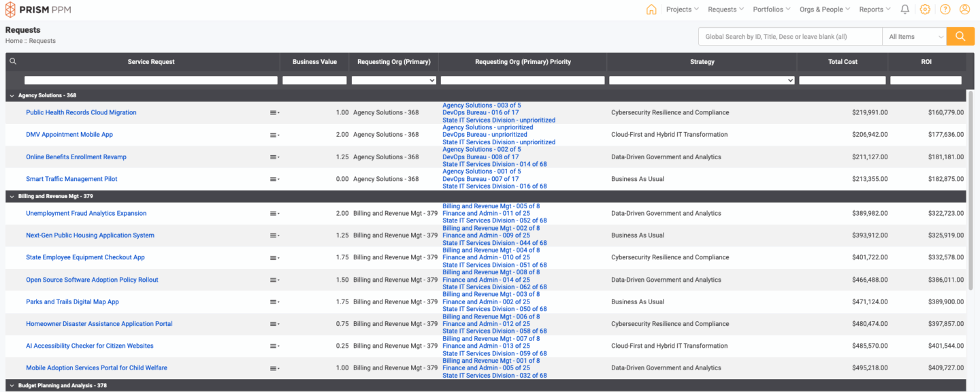Expand the Budget Planning and Analysis - 378 group
The width and height of the screenshot is (980, 392).
coord(12,386)
